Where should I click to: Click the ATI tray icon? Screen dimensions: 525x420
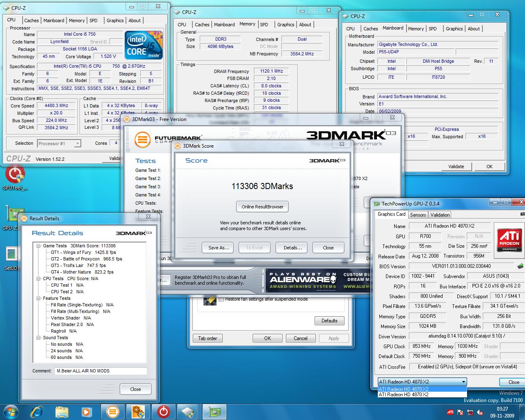coord(450,412)
